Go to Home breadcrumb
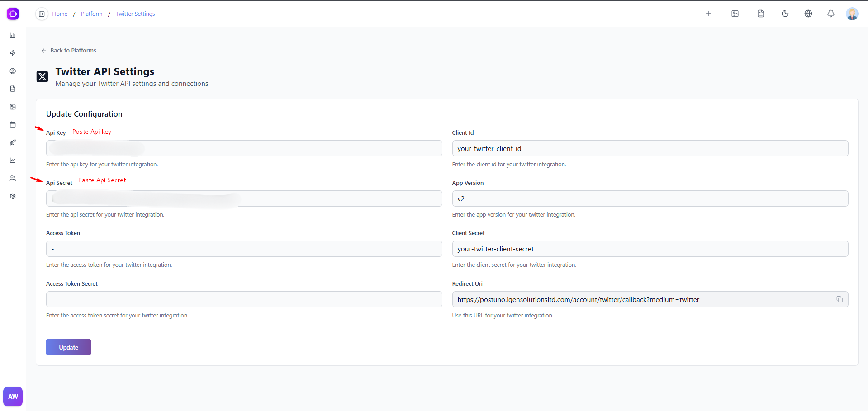Screen dimensions: 868x411 (60, 14)
